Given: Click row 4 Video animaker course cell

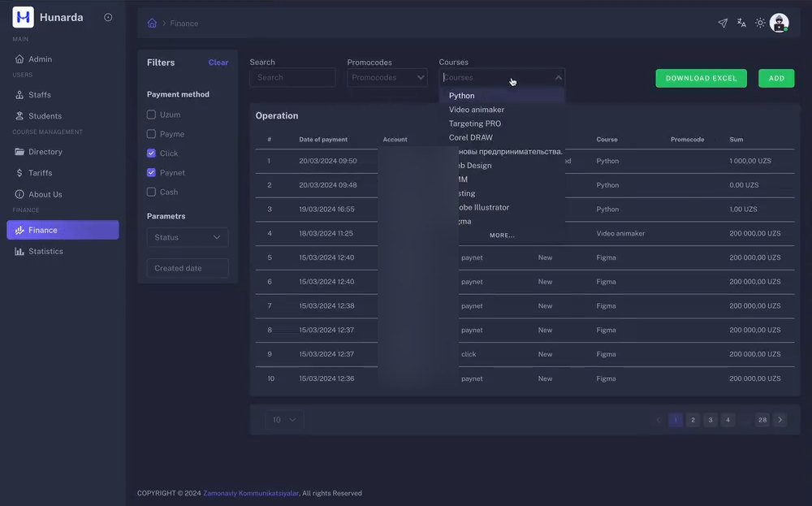Looking at the screenshot, I should [x=620, y=234].
